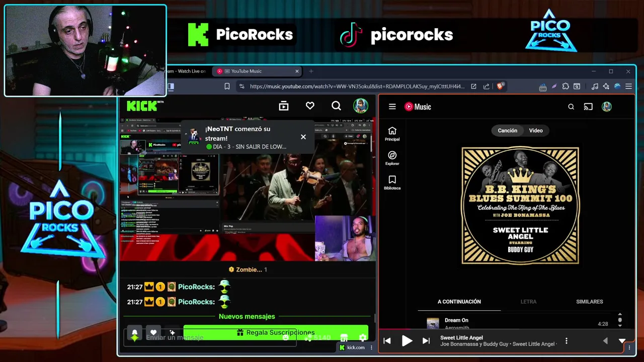The height and width of the screenshot is (362, 644).
Task: Open Brave Shields lion icon
Action: pos(501,86)
